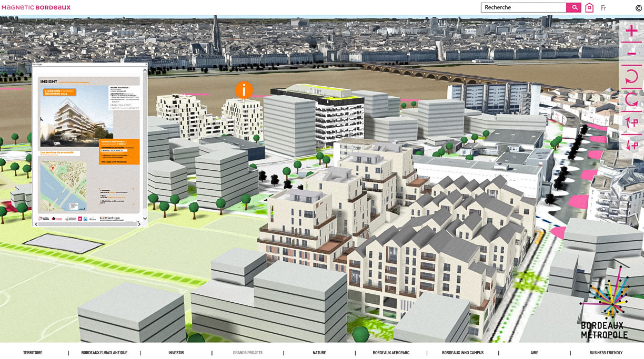
Task: Click the home view icon
Action: pyautogui.click(x=589, y=7)
